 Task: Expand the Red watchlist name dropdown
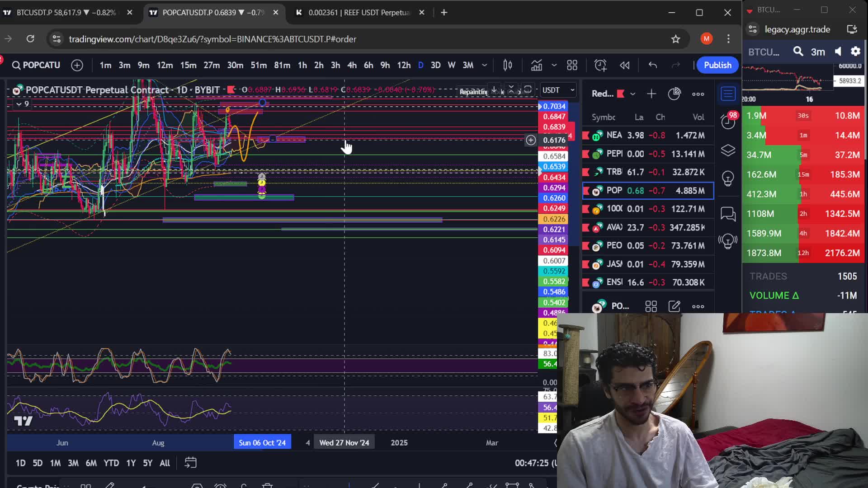coord(632,94)
